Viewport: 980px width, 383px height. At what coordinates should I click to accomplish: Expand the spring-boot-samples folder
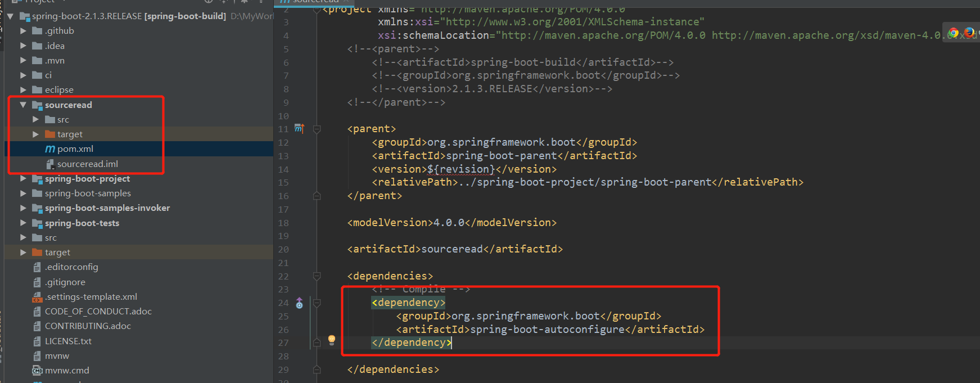tap(23, 193)
